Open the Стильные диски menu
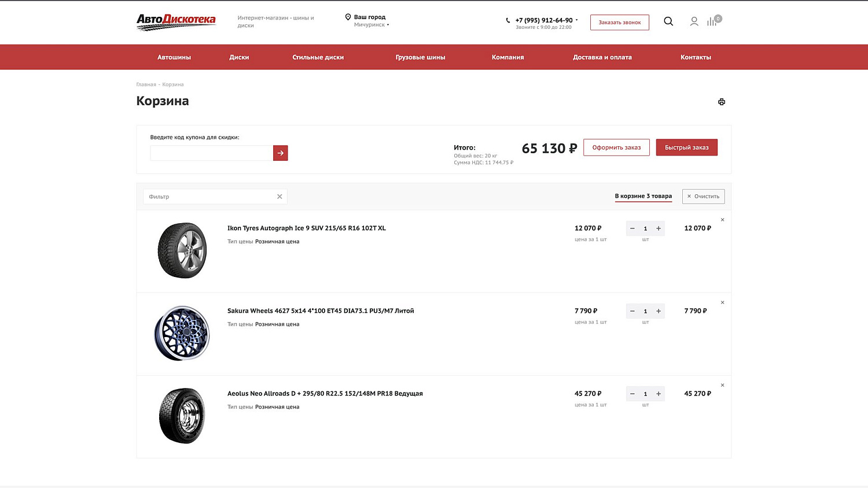868x488 pixels. [318, 57]
